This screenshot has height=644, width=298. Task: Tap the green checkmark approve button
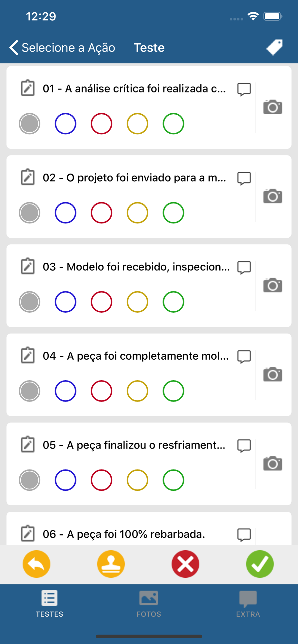click(x=260, y=564)
